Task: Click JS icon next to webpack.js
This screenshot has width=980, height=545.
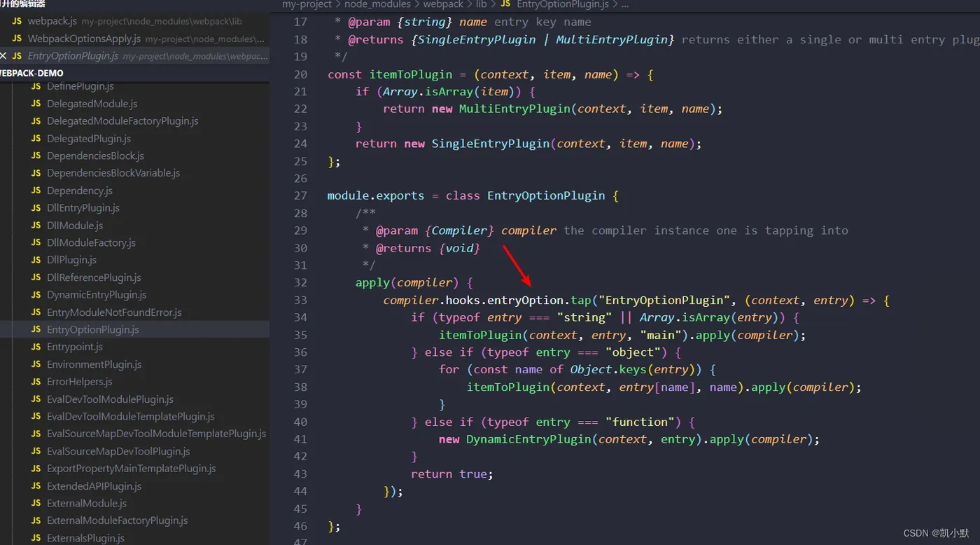Action: [x=17, y=21]
